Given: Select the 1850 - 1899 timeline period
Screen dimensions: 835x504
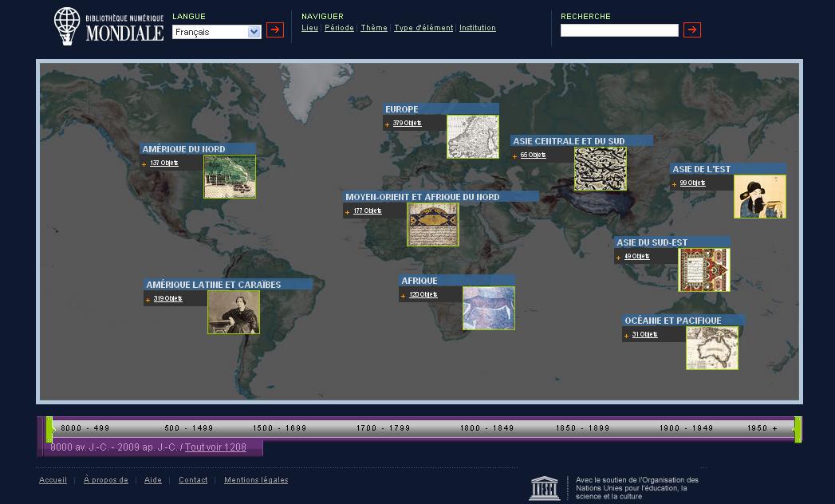Looking at the screenshot, I should pos(582,427).
